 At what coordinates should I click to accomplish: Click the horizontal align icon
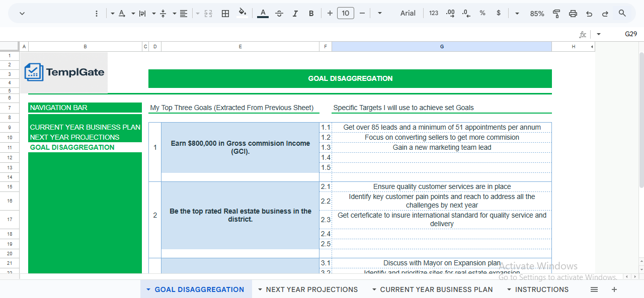coord(184,14)
